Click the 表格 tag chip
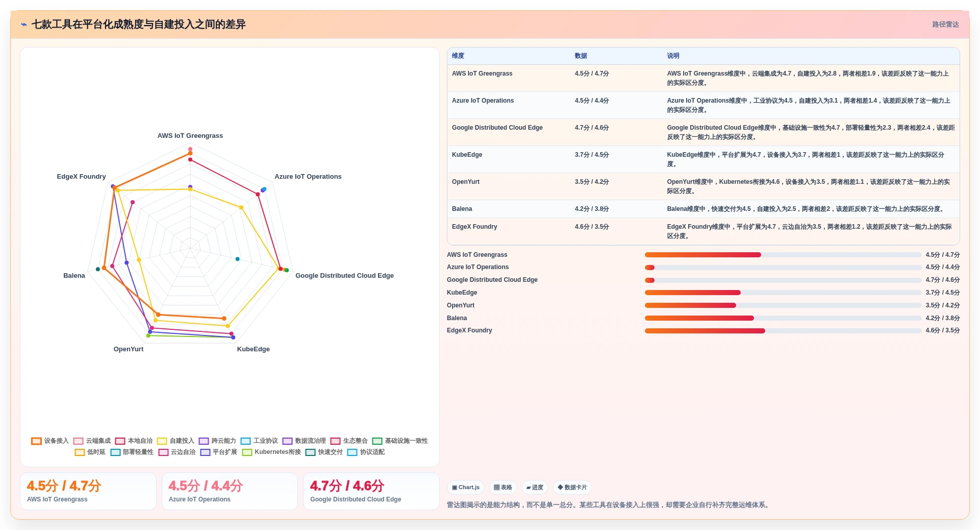 pos(502,488)
